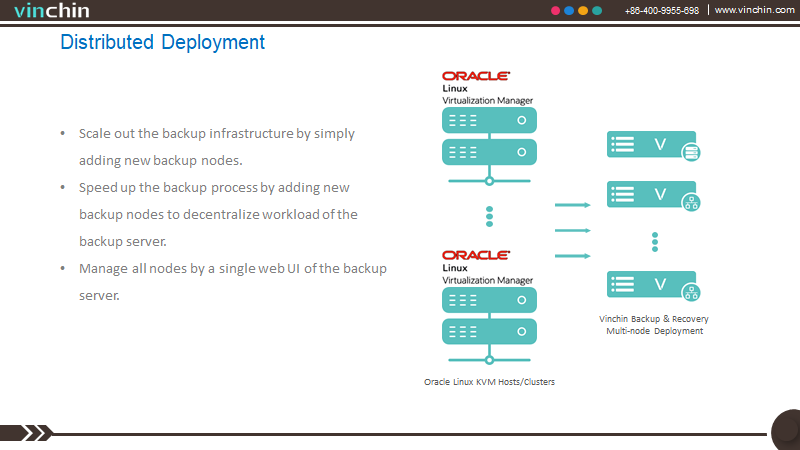
Task: Click the blue dot in header
Action: (x=569, y=11)
